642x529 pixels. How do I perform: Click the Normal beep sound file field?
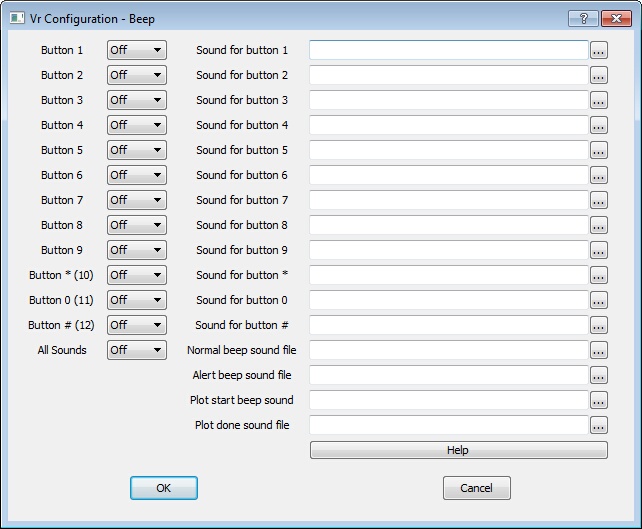449,350
